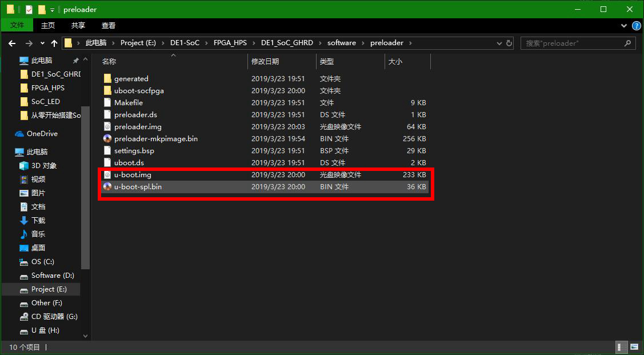Viewport: 644px width, 355px height.
Task: Click the generated folder icon
Action: [x=107, y=78]
